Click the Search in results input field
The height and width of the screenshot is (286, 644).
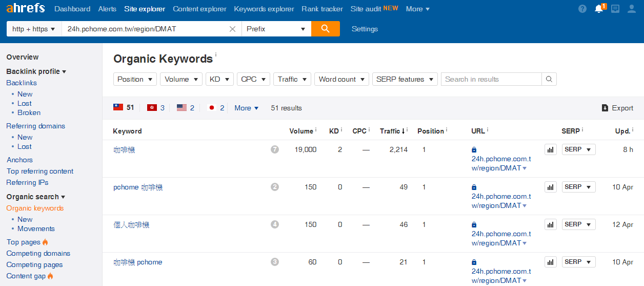pos(491,79)
